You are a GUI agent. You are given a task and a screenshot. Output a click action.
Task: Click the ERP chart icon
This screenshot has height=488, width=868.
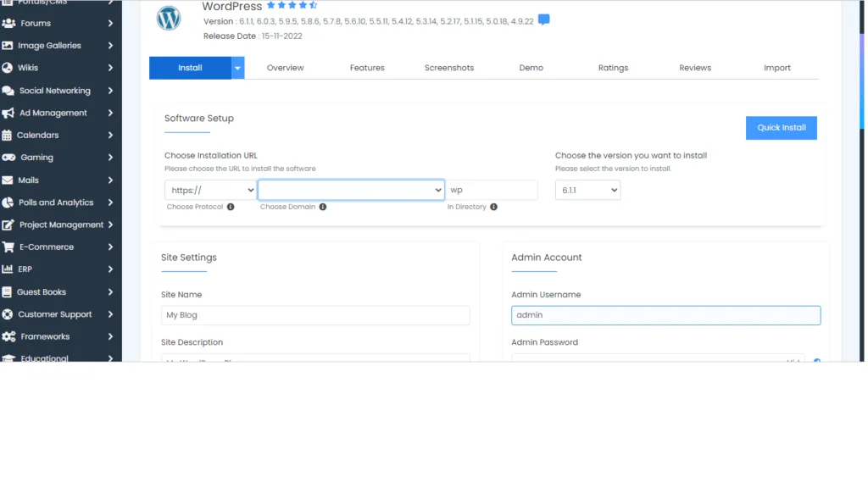click(x=7, y=269)
